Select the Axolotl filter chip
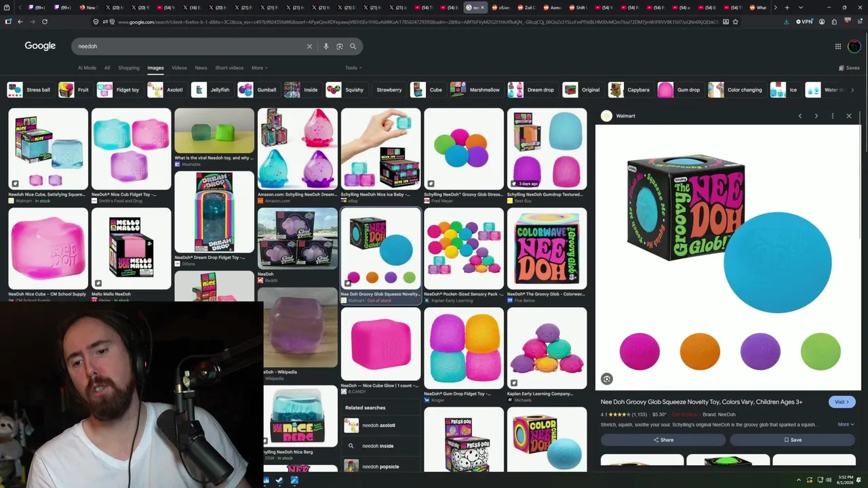This screenshot has width=868, height=488. [166, 89]
